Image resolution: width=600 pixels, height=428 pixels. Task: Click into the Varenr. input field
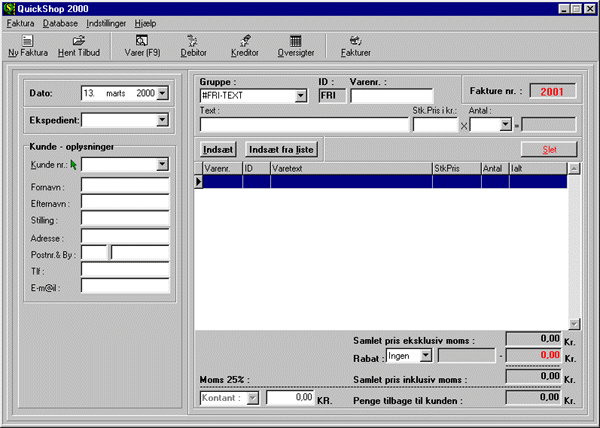[x=391, y=96]
